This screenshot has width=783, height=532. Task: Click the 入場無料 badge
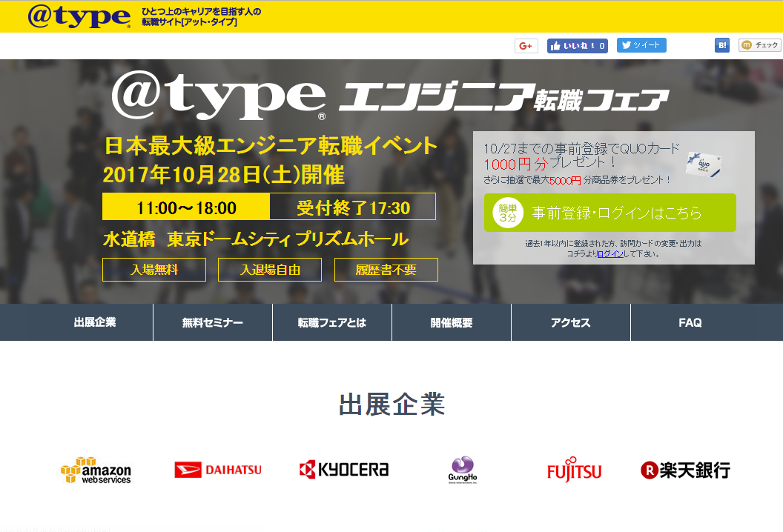point(154,270)
